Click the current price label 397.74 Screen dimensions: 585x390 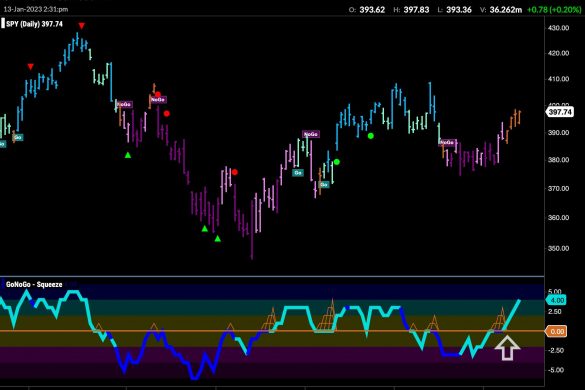(560, 112)
